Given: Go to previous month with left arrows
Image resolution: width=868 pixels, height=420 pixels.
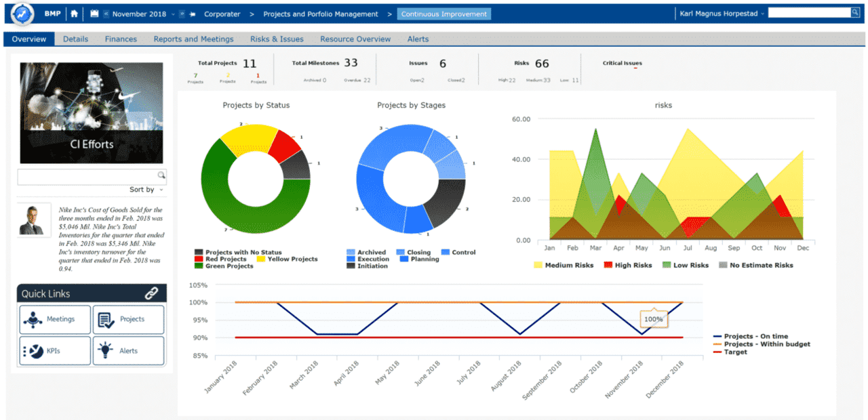Looking at the screenshot, I should tap(106, 14).
